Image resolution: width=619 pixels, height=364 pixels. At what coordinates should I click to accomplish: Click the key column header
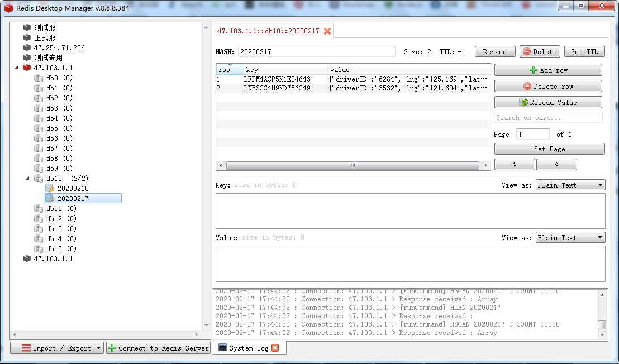[285, 69]
